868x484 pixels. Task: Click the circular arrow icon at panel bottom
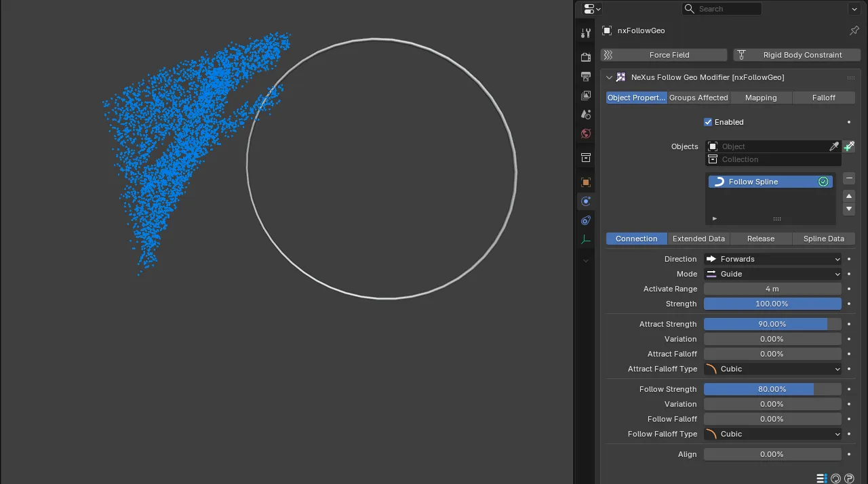point(835,479)
